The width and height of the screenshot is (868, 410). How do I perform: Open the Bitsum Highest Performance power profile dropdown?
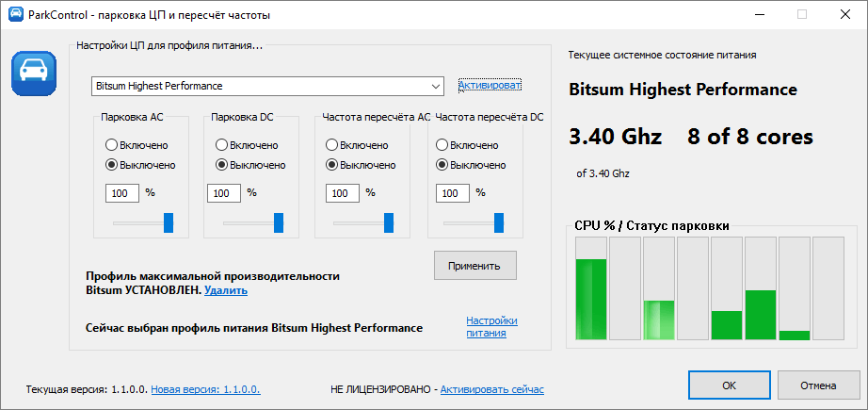point(267,86)
